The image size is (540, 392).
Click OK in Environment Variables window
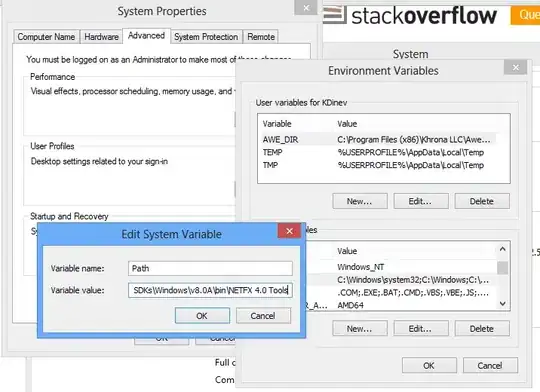click(429, 365)
